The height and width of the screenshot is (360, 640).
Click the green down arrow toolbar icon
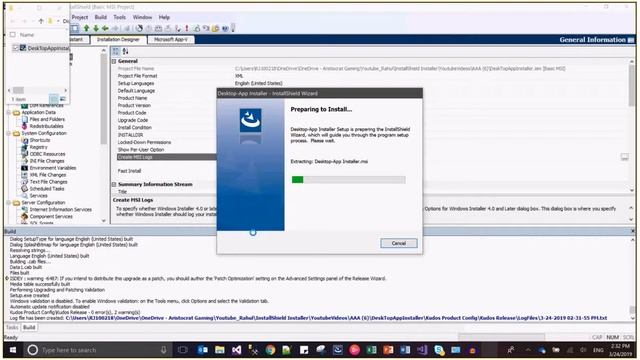pos(96,28)
